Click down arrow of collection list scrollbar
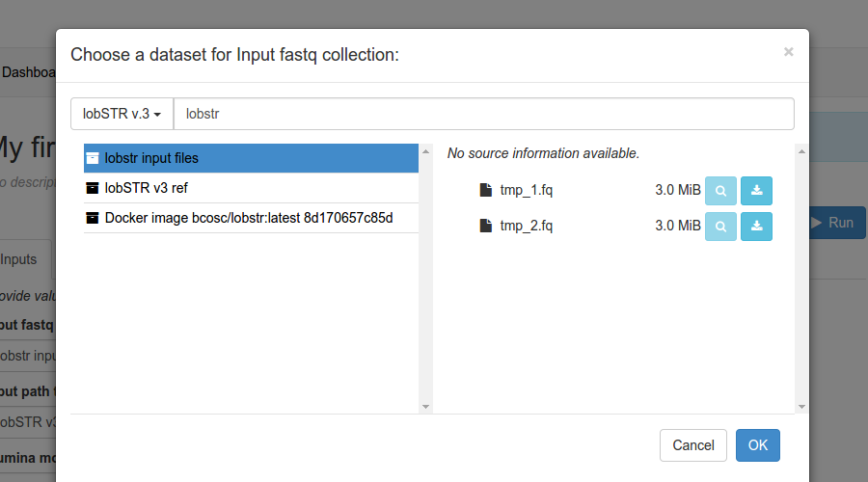This screenshot has width=868, height=482. [425, 407]
